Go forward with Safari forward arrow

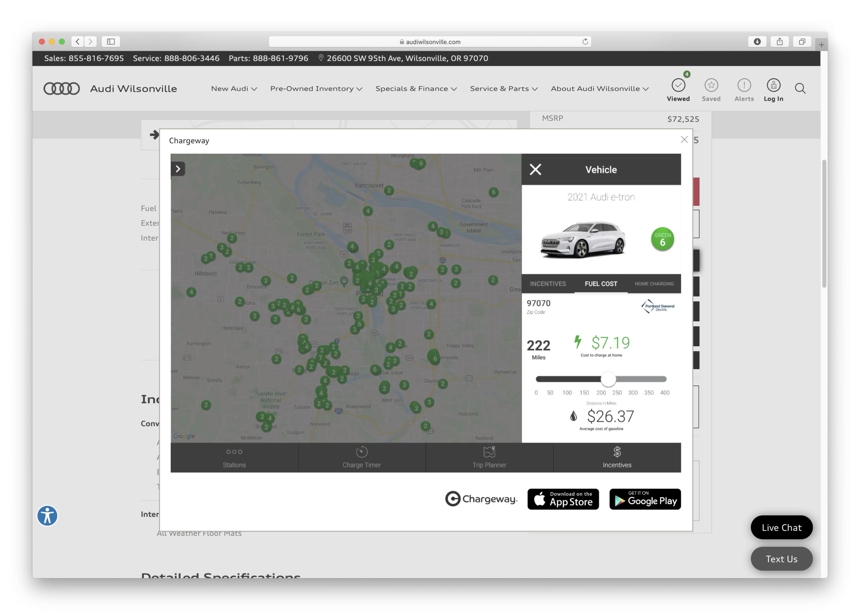coord(90,41)
